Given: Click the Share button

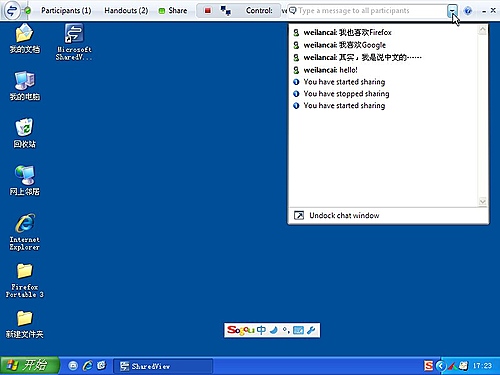Looking at the screenshot, I should click(173, 10).
